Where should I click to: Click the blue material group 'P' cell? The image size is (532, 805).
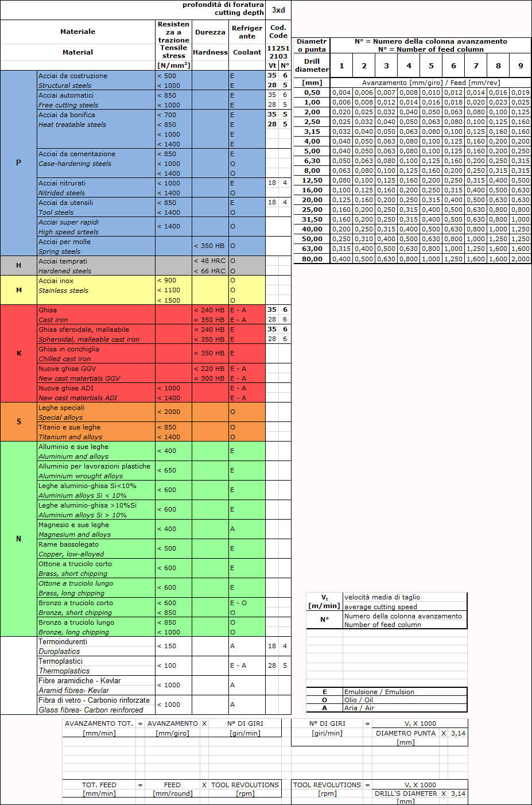tap(19, 163)
